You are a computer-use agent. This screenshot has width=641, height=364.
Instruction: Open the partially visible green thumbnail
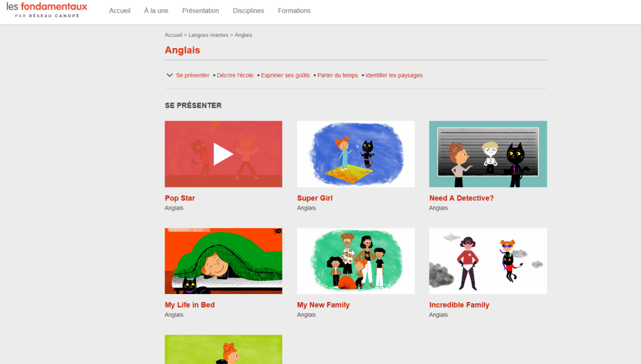(x=223, y=350)
